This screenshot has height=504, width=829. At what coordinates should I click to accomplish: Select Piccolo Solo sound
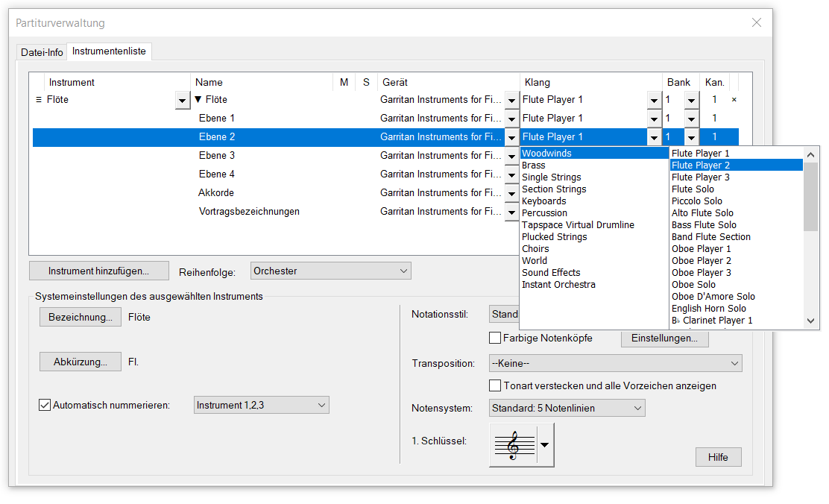pos(737,201)
